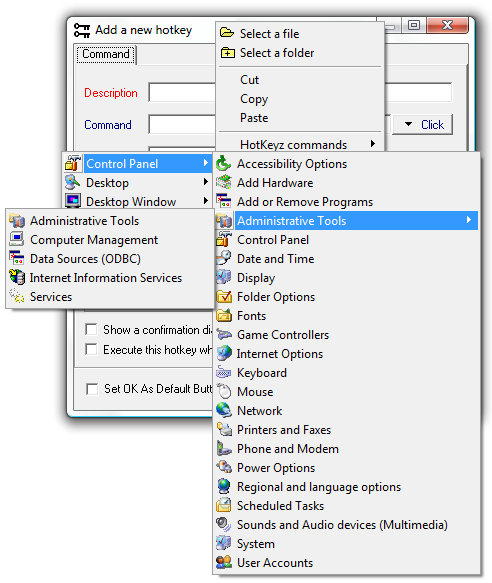
Task: Click the Phone and Modem icon
Action: click(x=224, y=448)
